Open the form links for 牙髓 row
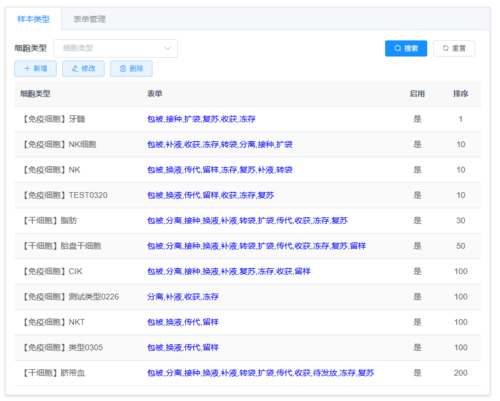 coord(201,119)
